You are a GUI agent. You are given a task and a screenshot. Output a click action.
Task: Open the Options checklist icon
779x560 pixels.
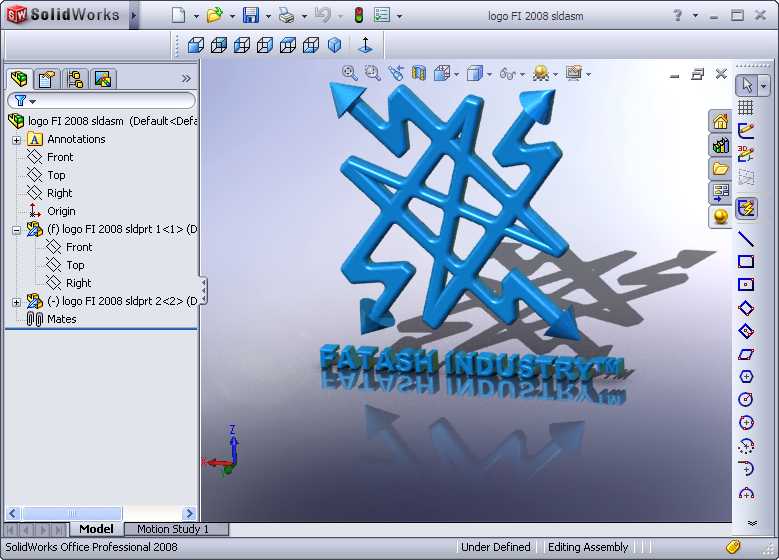pos(382,15)
